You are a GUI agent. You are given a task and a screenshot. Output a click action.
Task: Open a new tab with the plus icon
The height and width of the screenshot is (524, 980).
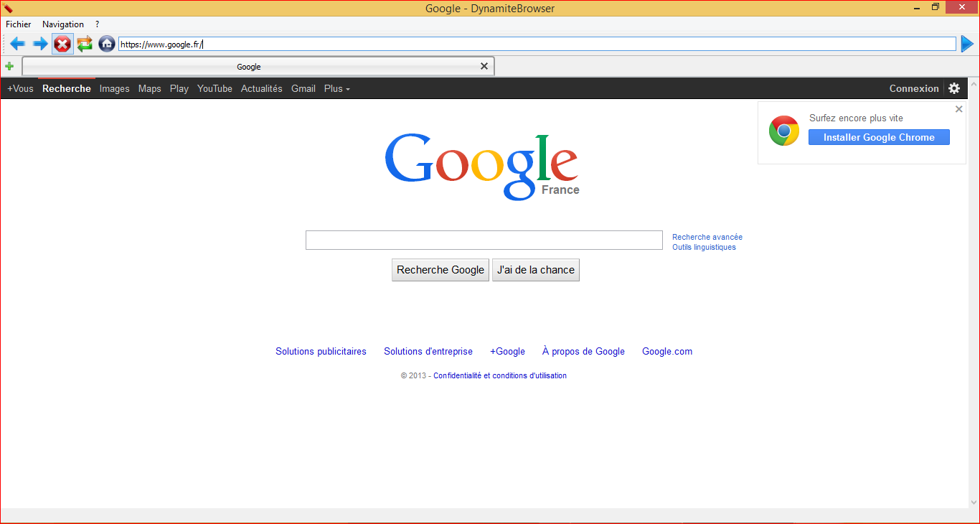[x=10, y=66]
